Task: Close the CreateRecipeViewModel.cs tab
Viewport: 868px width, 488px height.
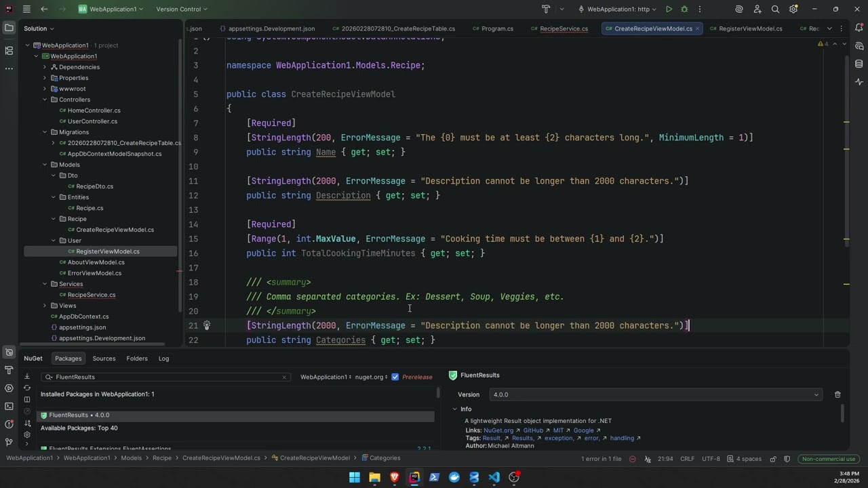Action: point(698,28)
